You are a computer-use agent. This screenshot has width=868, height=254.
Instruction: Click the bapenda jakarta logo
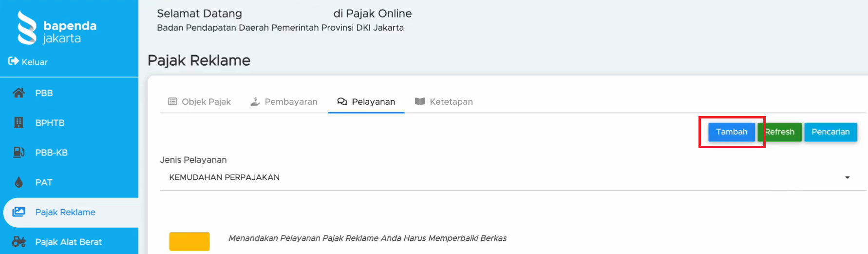pos(57,28)
